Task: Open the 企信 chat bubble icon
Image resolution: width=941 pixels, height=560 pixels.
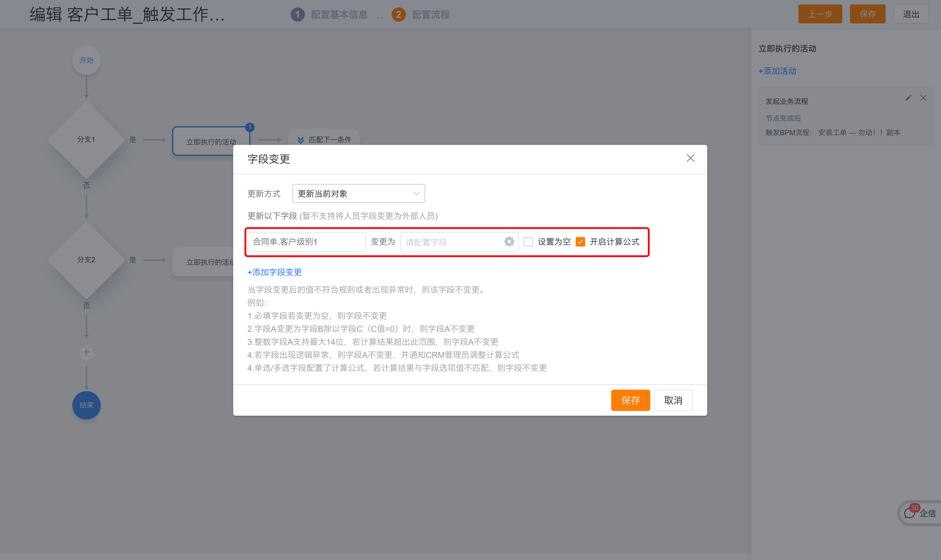Action: tap(909, 513)
